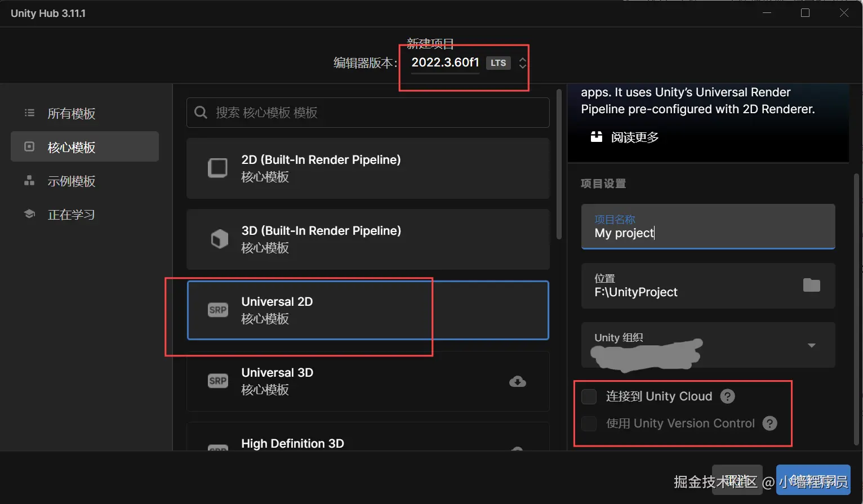
Task: Edit the 项目名称 field with My project
Action: pos(708,226)
